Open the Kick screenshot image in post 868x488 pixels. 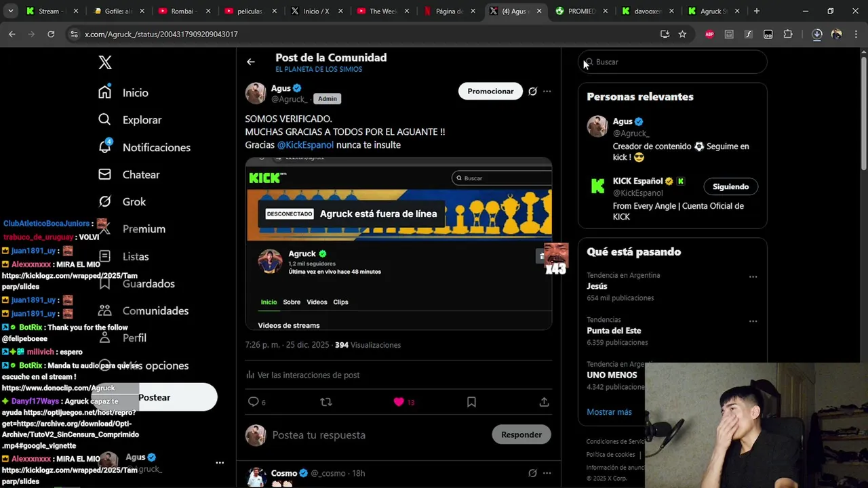click(399, 244)
